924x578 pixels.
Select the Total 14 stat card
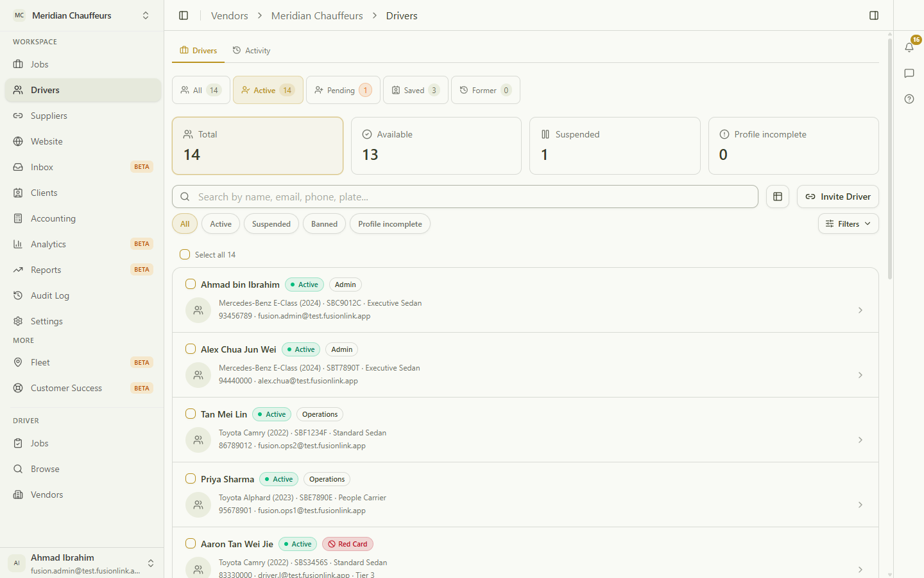coord(258,146)
